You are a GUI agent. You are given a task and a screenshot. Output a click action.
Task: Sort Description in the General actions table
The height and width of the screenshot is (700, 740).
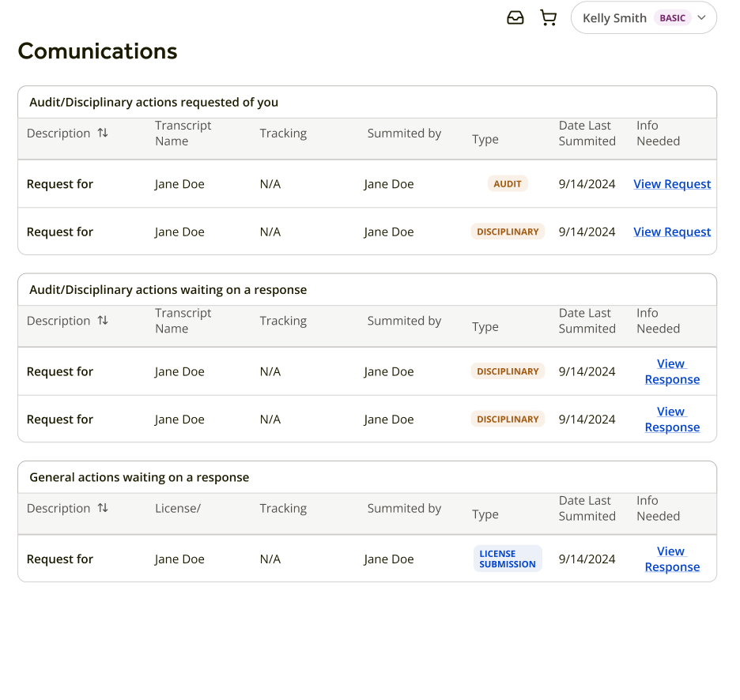tap(103, 508)
